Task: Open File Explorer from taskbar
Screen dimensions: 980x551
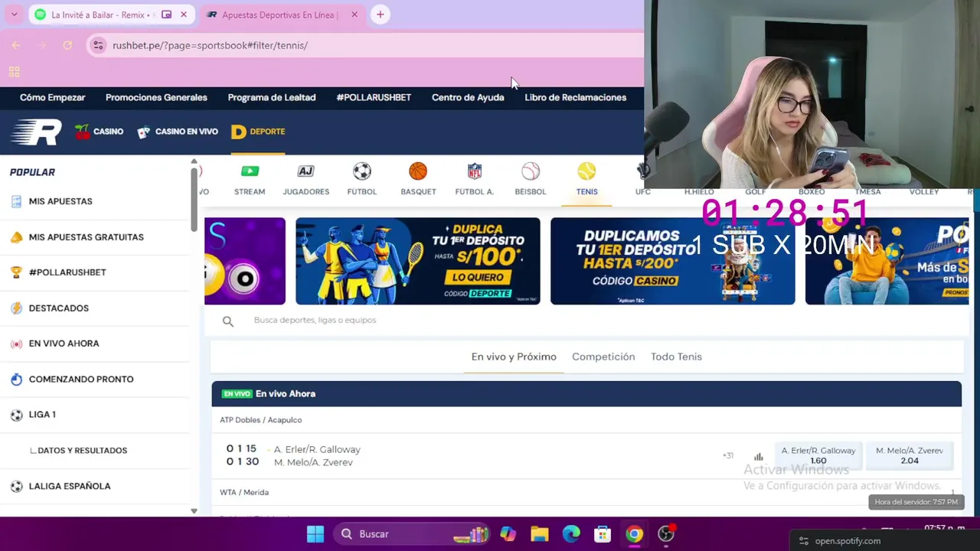Action: point(540,534)
